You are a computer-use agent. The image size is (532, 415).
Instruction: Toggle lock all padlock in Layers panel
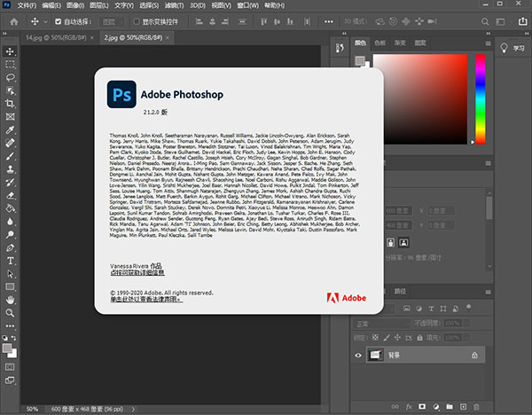[x=419, y=338]
